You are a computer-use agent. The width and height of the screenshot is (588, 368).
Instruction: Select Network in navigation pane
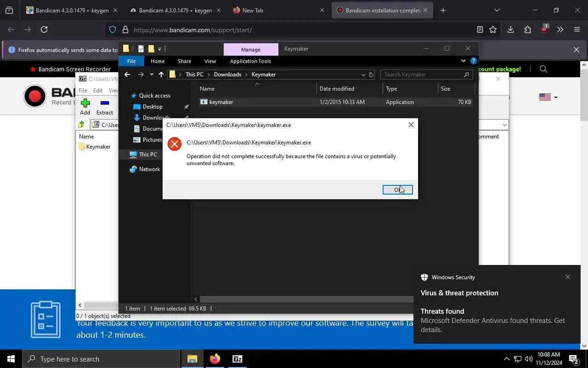[149, 169]
